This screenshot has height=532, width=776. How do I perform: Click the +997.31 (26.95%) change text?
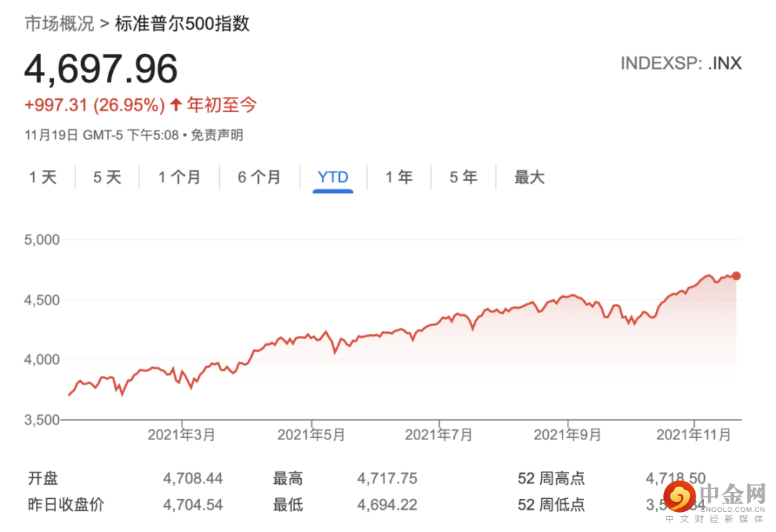(x=95, y=105)
